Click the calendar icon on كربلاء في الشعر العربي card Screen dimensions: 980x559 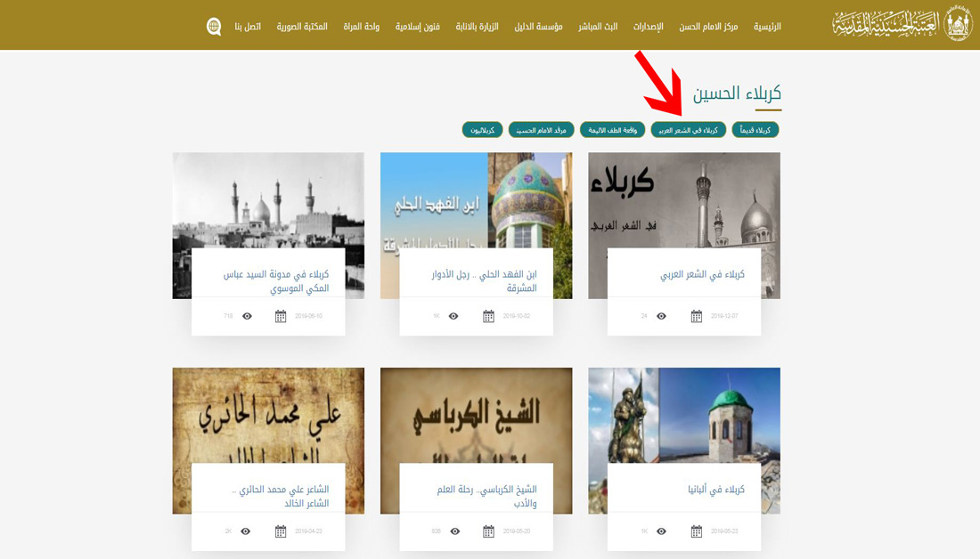[697, 316]
